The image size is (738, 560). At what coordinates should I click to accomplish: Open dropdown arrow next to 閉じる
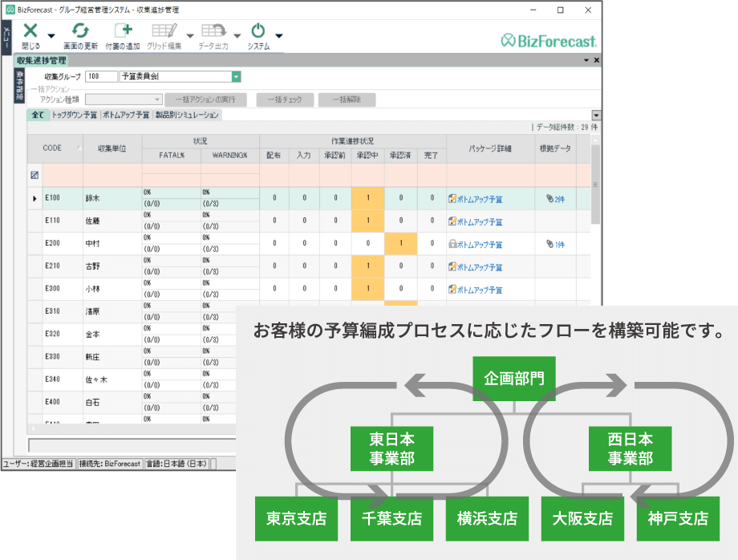(51, 36)
